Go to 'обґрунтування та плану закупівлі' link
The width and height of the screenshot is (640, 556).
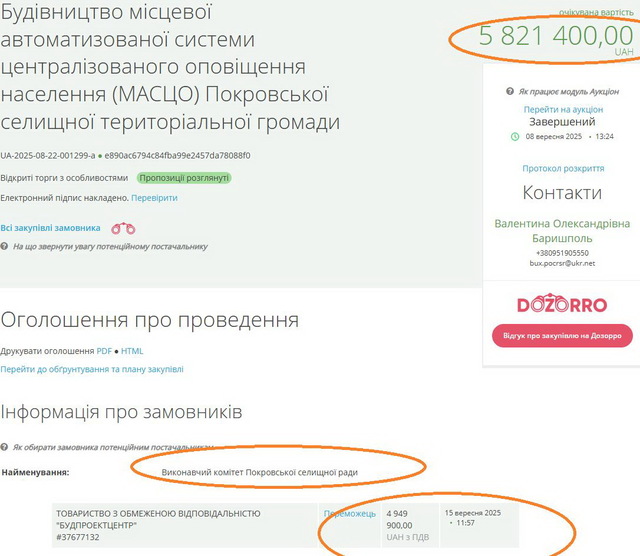click(92, 369)
